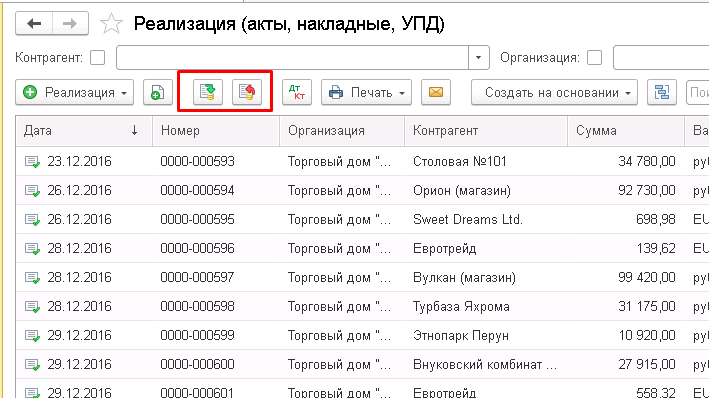Post the selected document (green arrow icon)

pos(208,92)
